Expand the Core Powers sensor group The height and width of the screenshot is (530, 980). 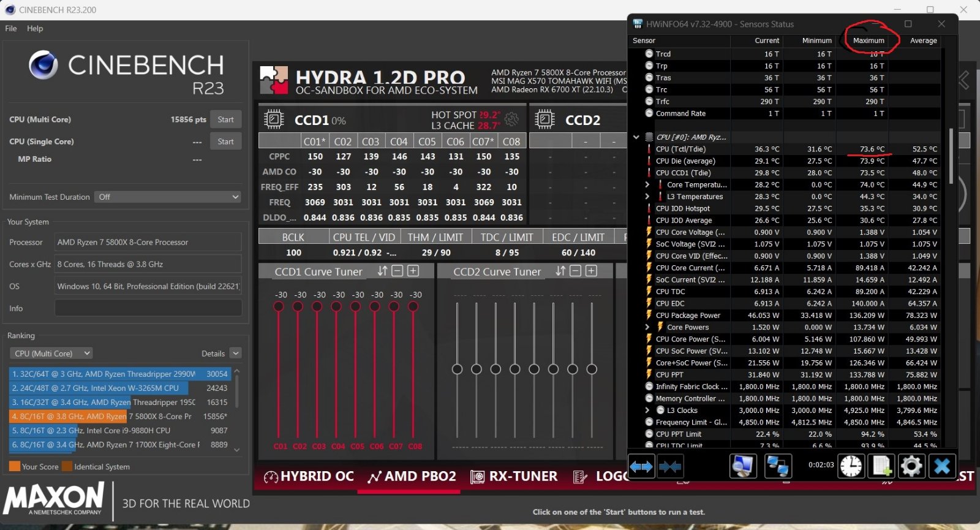647,327
